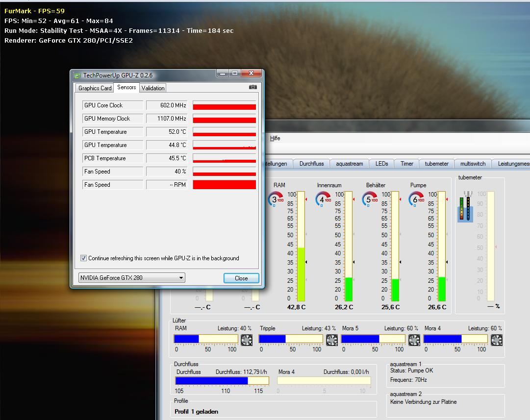The height and width of the screenshot is (420, 530).
Task: Click the tubemeter level icon
Action: (465, 206)
